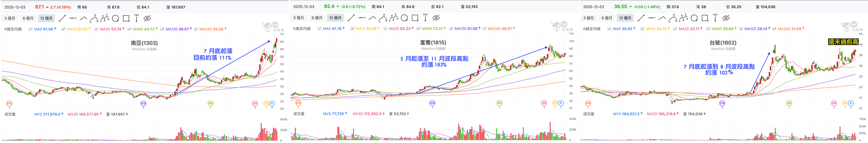The width and height of the screenshot is (868, 143).
Task: Click the 60 MA marker in 富喬 chart
Action: pyautogui.click(x=499, y=103)
